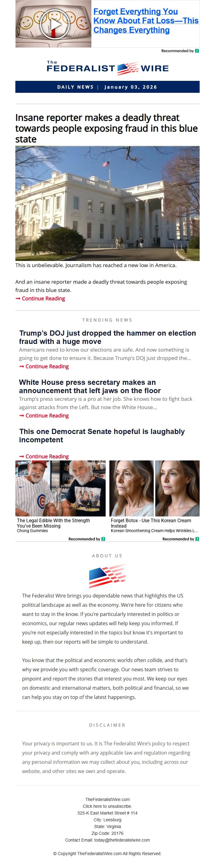Click the Recommended by icon under Korean cream ad
This screenshot has width=215, height=868.
click(x=197, y=539)
